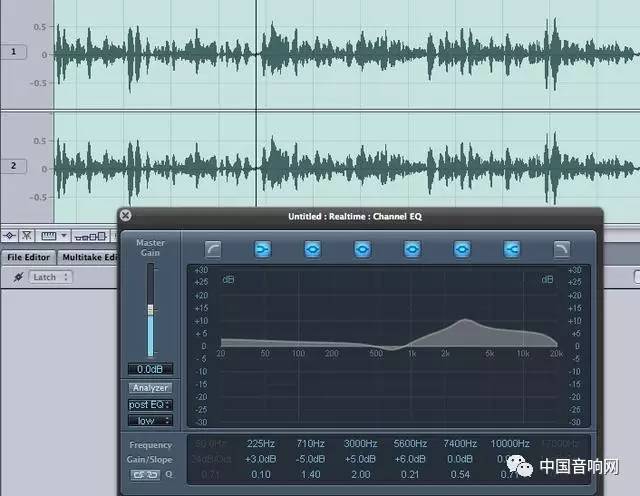Image resolution: width=640 pixels, height=496 pixels.
Task: Select the 0.54 Q value
Action: click(460, 474)
